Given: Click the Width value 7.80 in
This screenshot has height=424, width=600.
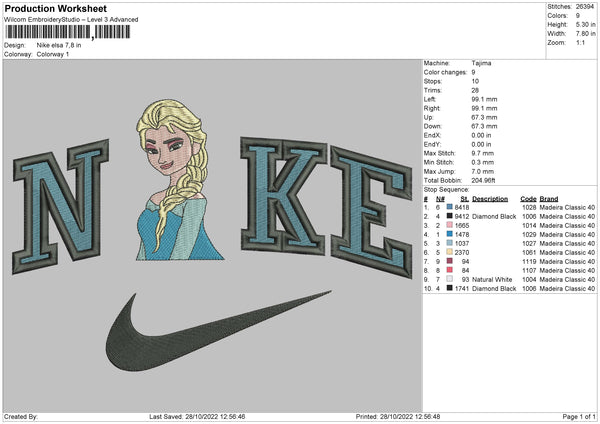Looking at the screenshot, I should click(x=585, y=34).
